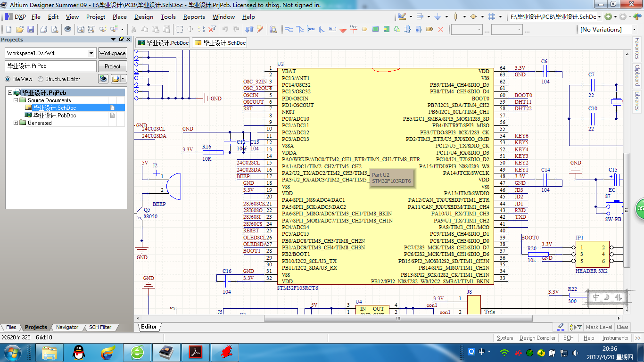The image size is (644, 362).
Task: Select 毕业设计.SchDoc in the project tree
Action: (54, 108)
